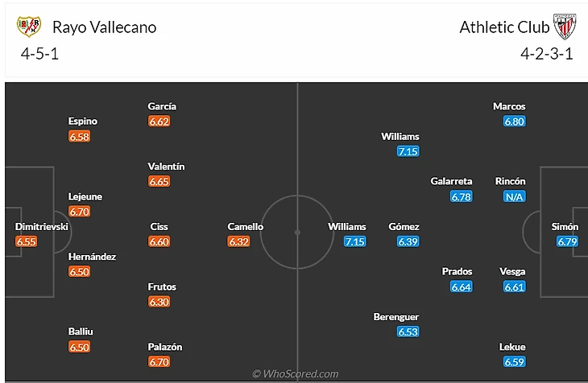Click the WhoScored.com watermark text
588x383 pixels.
[295, 374]
